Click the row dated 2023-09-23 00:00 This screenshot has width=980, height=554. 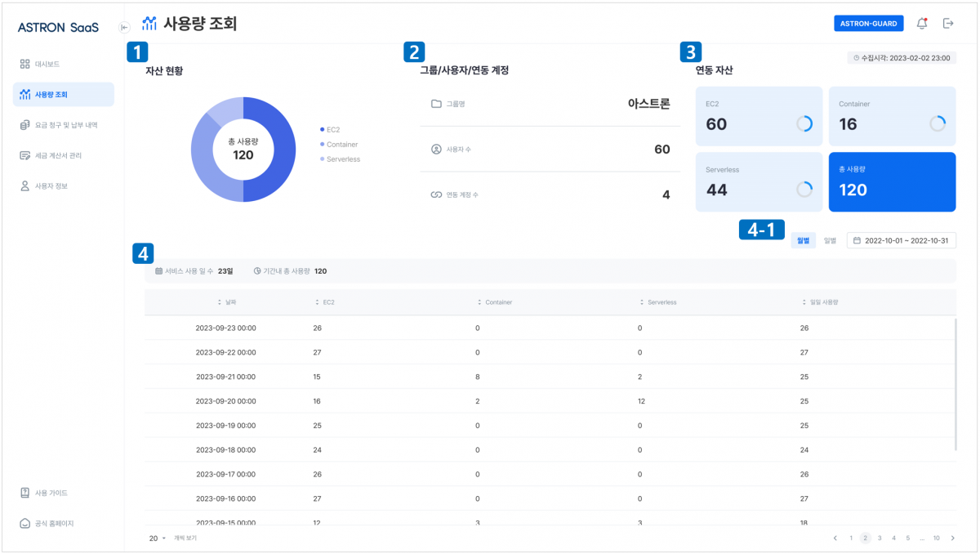(550, 328)
